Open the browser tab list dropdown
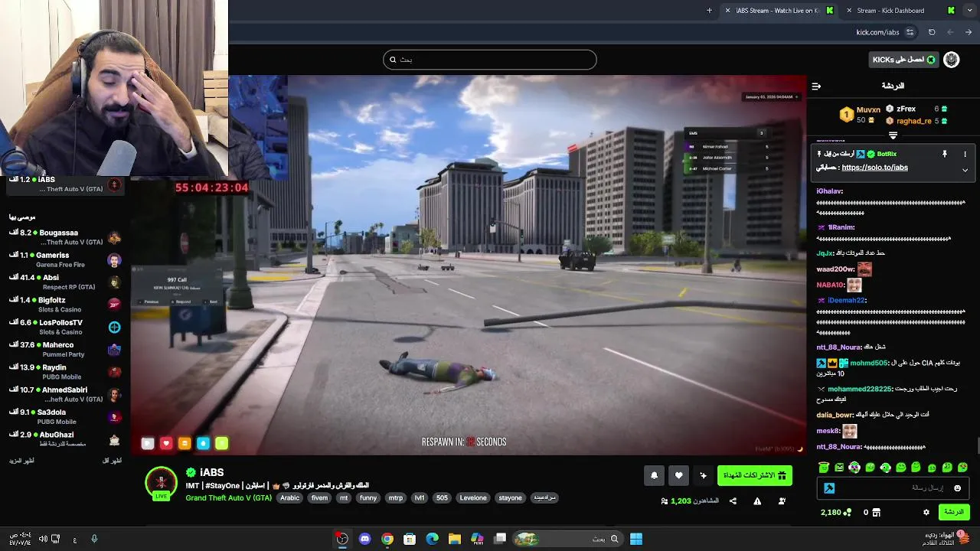 (x=969, y=11)
